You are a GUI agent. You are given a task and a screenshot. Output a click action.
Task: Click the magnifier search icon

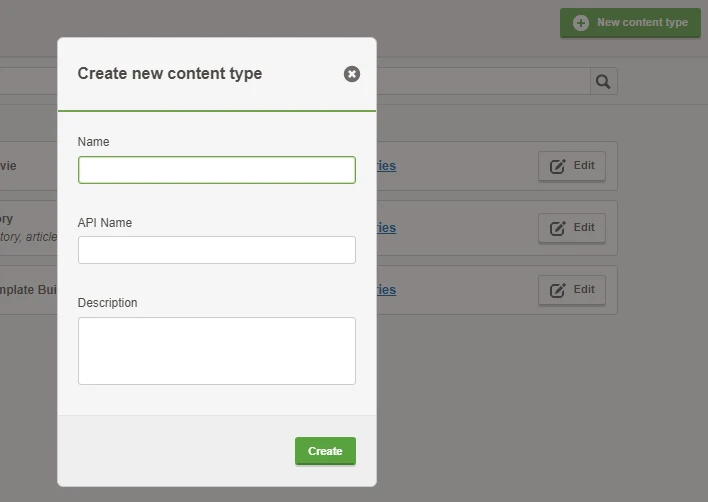(603, 81)
